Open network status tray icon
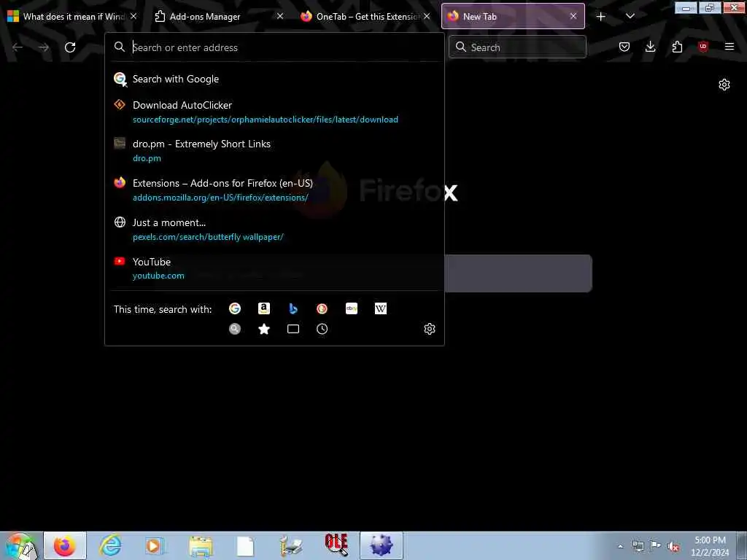Screen dimensions: 747x560 638,546
